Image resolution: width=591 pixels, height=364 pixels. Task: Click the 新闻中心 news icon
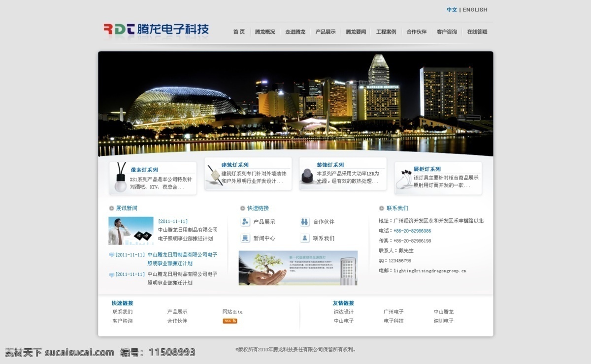tap(245, 238)
